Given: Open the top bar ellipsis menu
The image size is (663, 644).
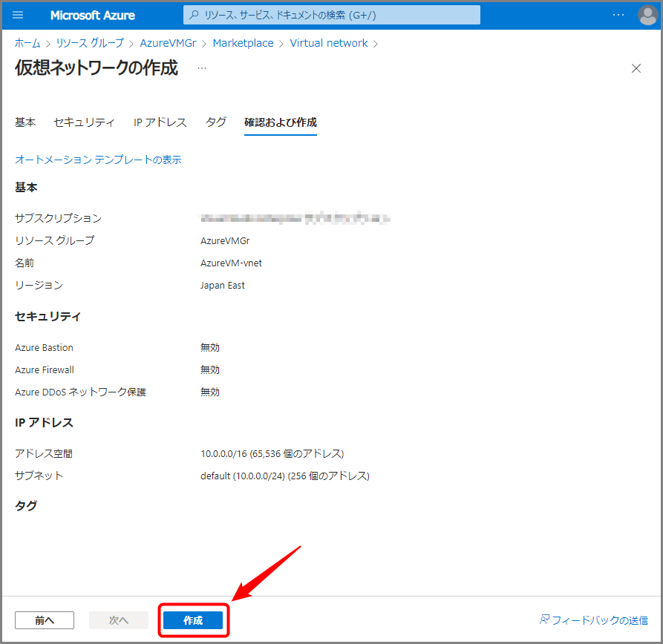Looking at the screenshot, I should click(x=618, y=16).
